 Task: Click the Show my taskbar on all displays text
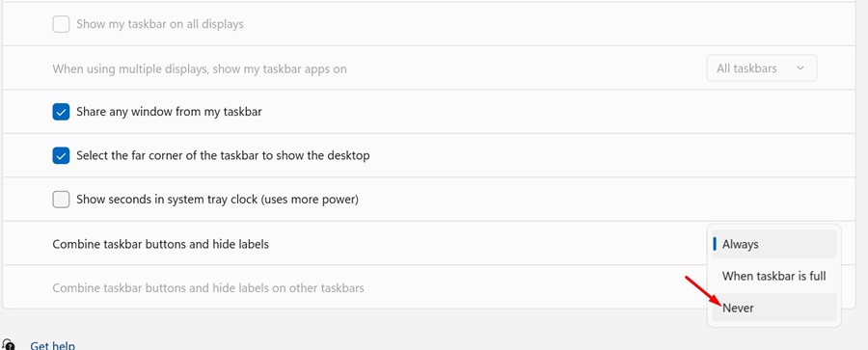click(160, 24)
